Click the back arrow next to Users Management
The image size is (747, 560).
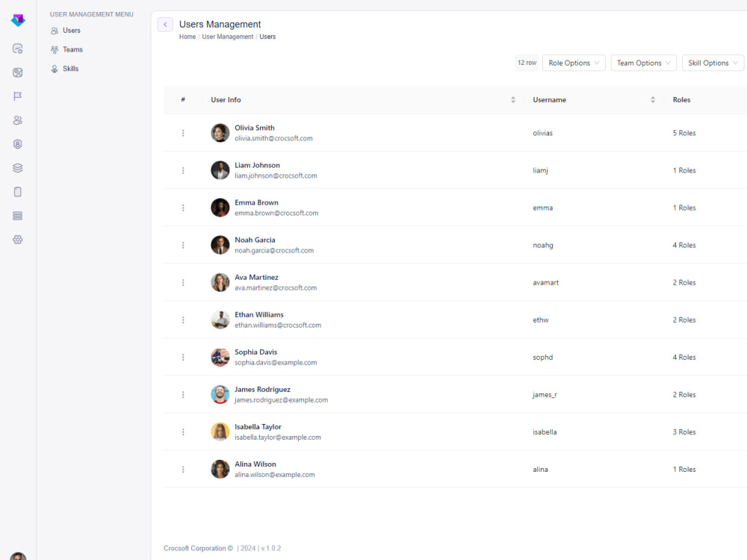pos(165,25)
